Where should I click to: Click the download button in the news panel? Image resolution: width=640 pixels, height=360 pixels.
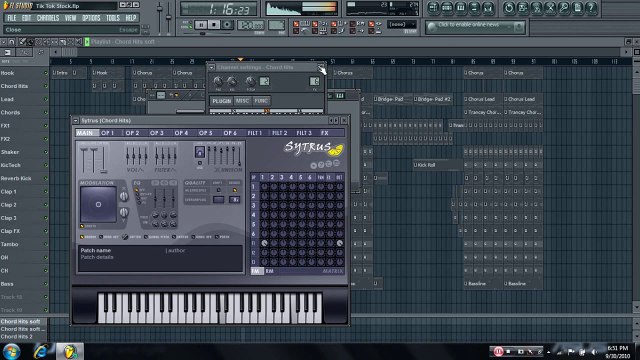519,27
